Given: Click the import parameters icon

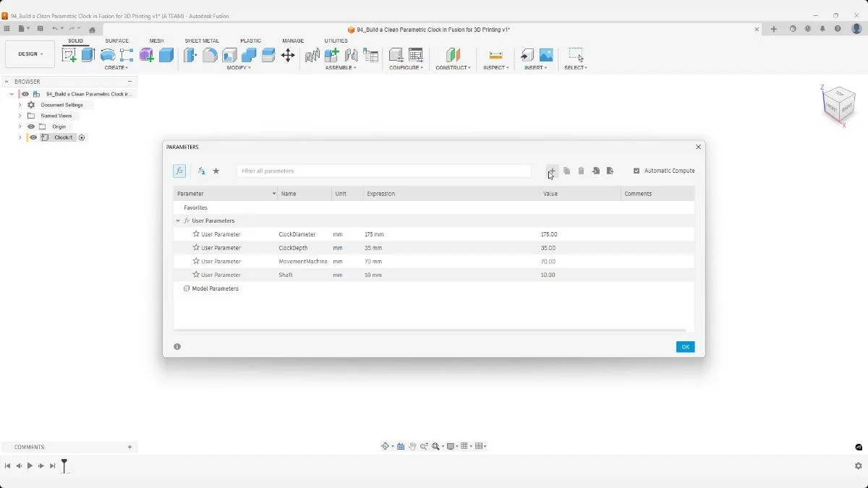Looking at the screenshot, I should click(x=595, y=171).
